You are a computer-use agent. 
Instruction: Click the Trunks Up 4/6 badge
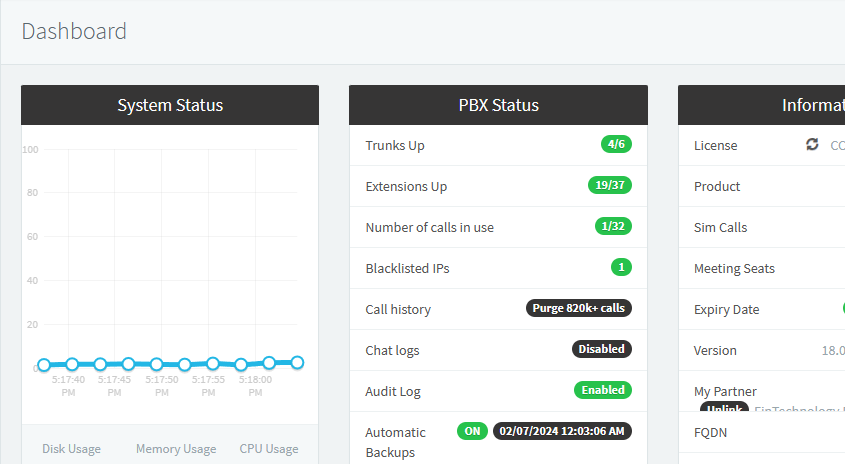[x=616, y=145]
